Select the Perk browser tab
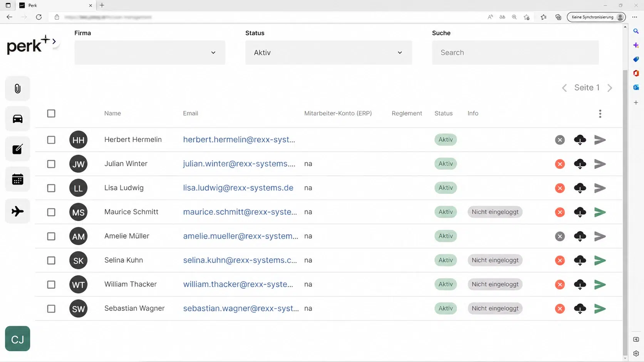The width and height of the screenshot is (644, 362). tap(56, 5)
